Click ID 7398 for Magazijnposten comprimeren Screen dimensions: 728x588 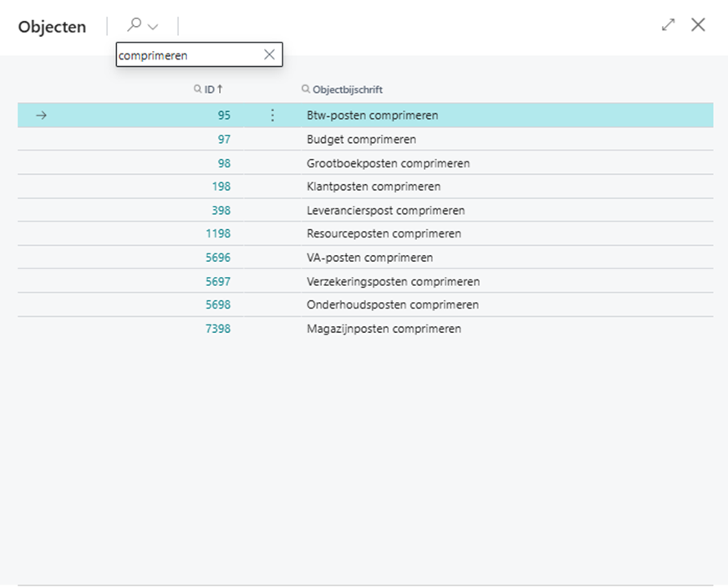tap(217, 329)
